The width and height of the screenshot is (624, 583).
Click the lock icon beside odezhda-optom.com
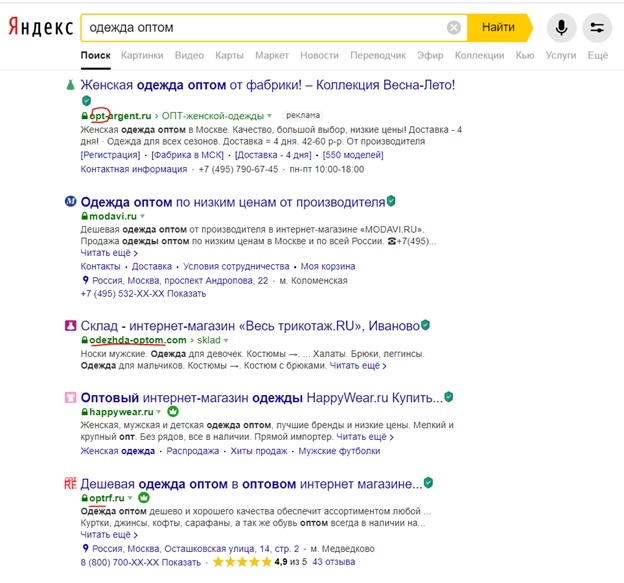(x=84, y=340)
